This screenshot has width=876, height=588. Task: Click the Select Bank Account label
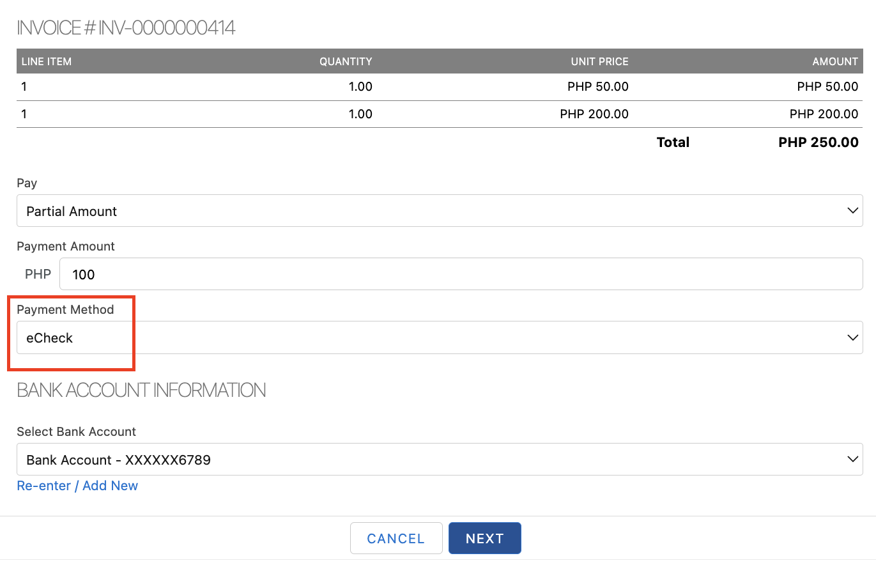[76, 431]
